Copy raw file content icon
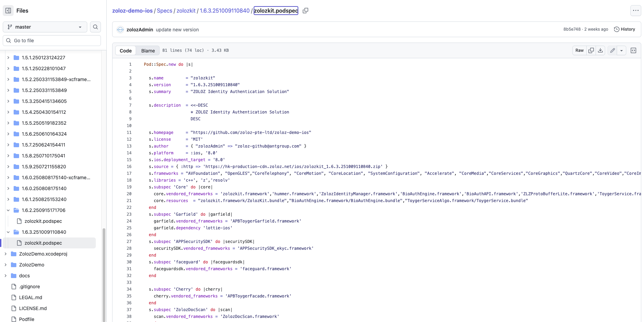 point(591,50)
